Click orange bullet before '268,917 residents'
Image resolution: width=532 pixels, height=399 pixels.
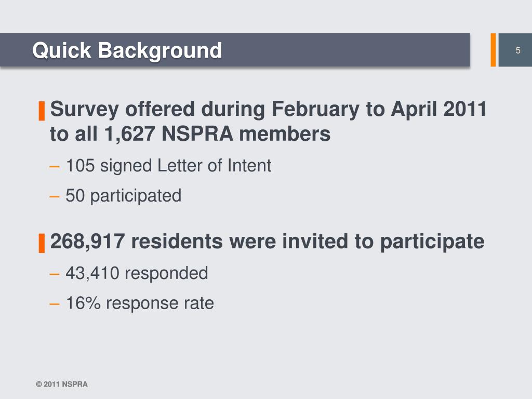pos(42,243)
